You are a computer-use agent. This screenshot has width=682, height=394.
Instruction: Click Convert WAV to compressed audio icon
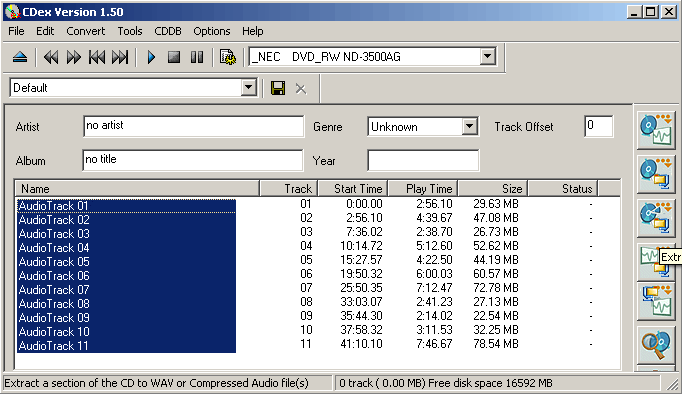point(651,262)
